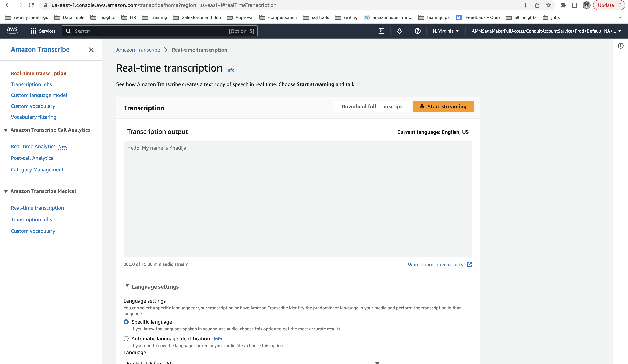Screen dimensions: 628x364
Task: Enable Automatic language identification
Action: (126, 338)
